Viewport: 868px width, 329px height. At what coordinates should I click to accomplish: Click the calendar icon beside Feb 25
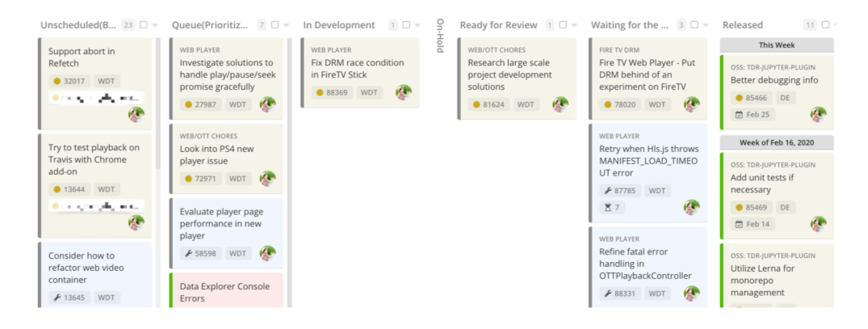coord(739,115)
